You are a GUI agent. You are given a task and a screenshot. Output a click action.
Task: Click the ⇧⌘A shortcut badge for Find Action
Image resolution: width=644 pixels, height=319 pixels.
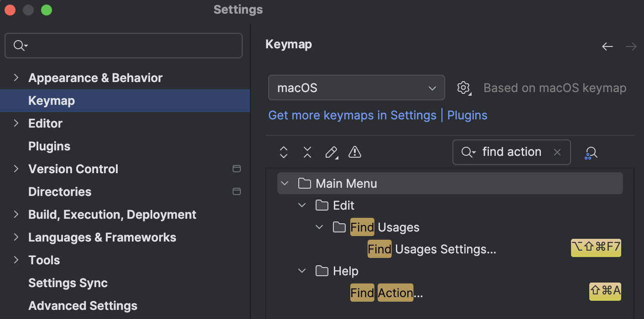[x=605, y=292]
